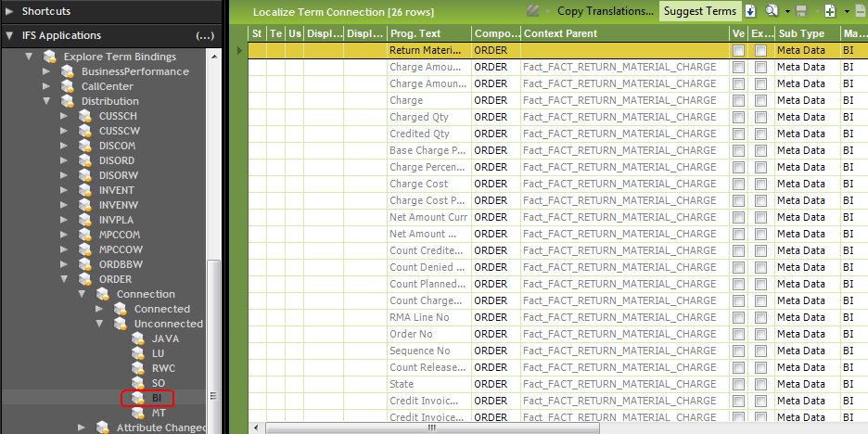Viewport: 868px width, 434px height.
Task: Click the populate down-arrow icon after Suggest Terms
Action: pos(749,11)
